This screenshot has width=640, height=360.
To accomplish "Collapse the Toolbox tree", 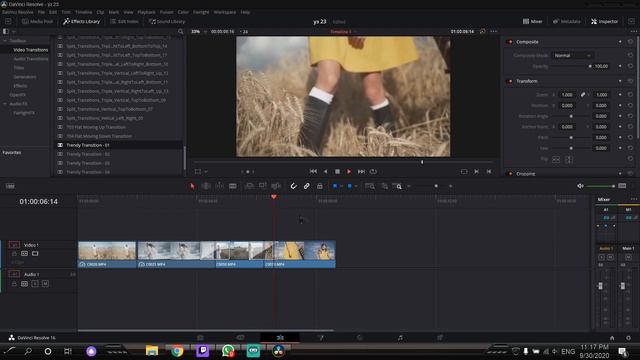I will (5, 41).
